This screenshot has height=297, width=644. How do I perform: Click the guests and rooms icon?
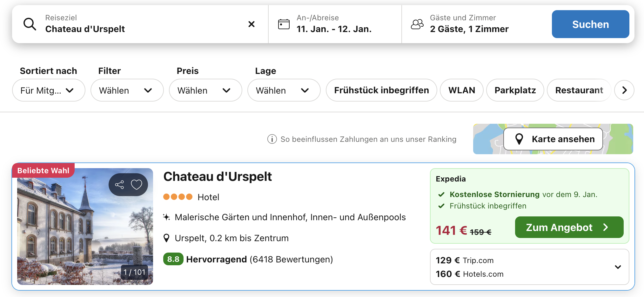tap(417, 24)
